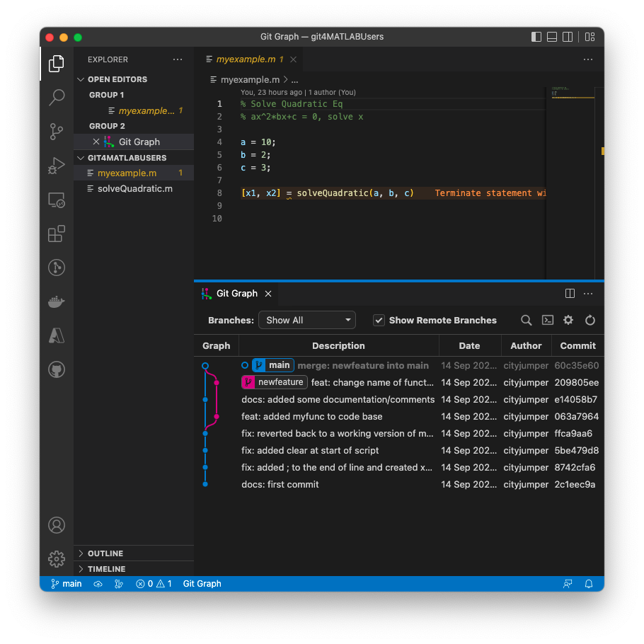This screenshot has height=644, width=644.
Task: Open Explorer views and more actions
Action: point(178,59)
